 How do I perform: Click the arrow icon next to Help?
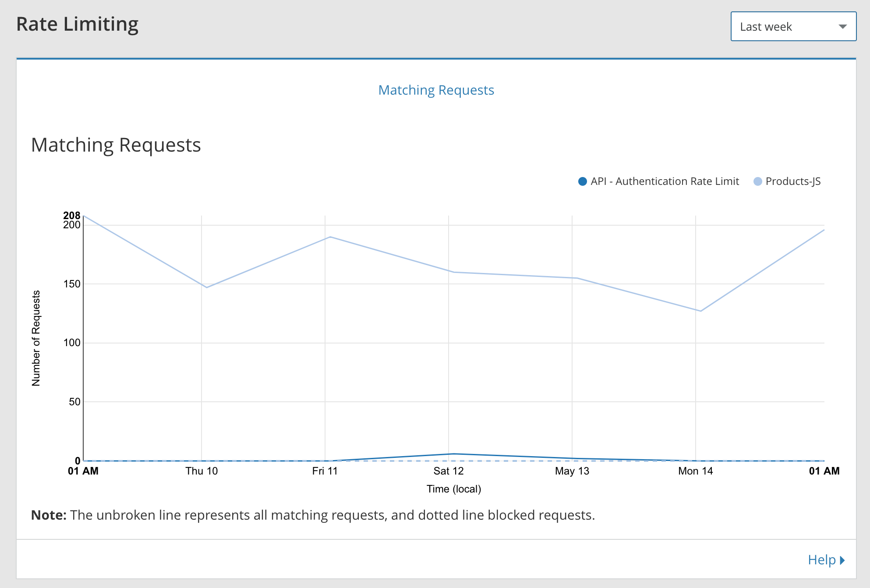click(x=842, y=560)
